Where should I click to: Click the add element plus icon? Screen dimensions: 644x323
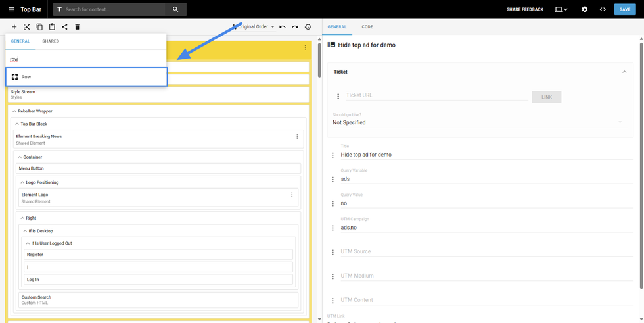point(14,27)
